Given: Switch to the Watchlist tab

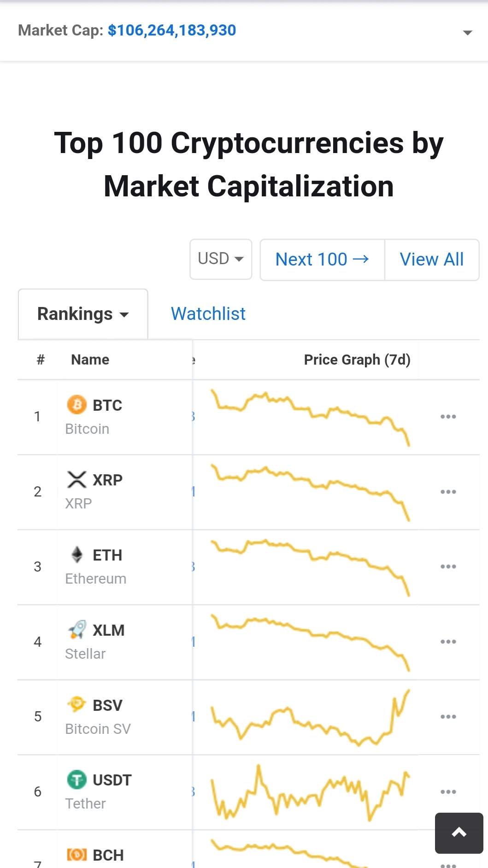Looking at the screenshot, I should [208, 314].
